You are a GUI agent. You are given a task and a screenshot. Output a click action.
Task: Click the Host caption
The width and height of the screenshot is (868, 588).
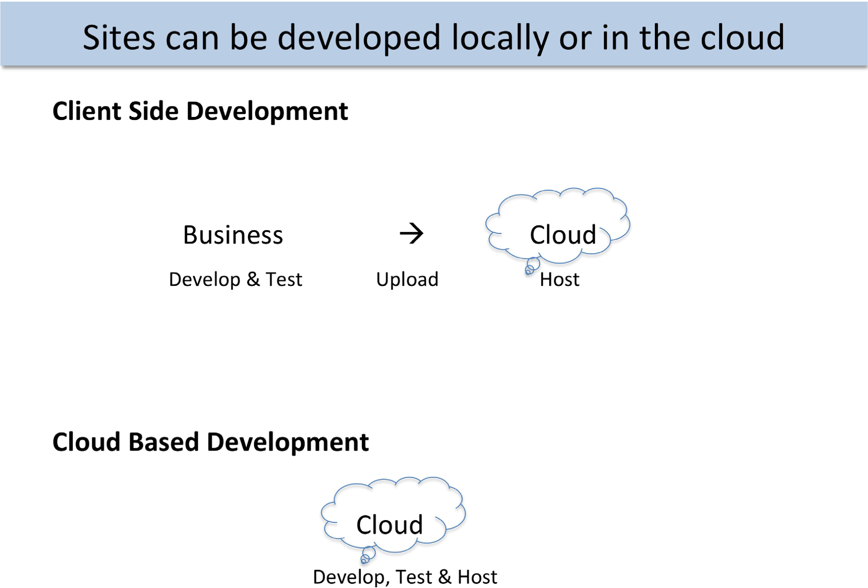click(x=560, y=280)
